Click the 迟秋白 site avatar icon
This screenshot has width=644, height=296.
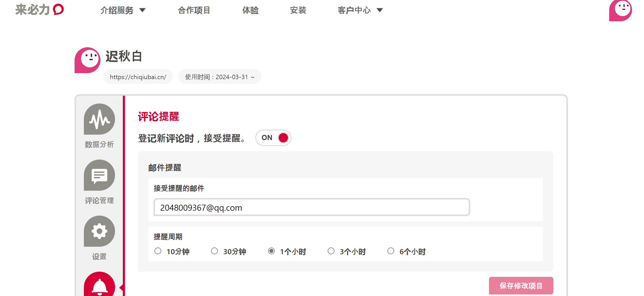88,60
